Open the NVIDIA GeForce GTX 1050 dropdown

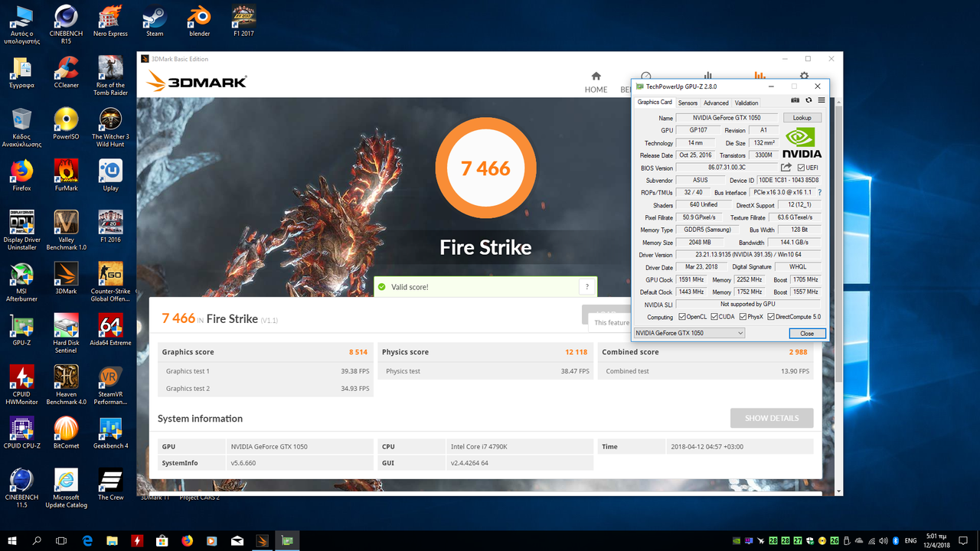click(x=689, y=333)
